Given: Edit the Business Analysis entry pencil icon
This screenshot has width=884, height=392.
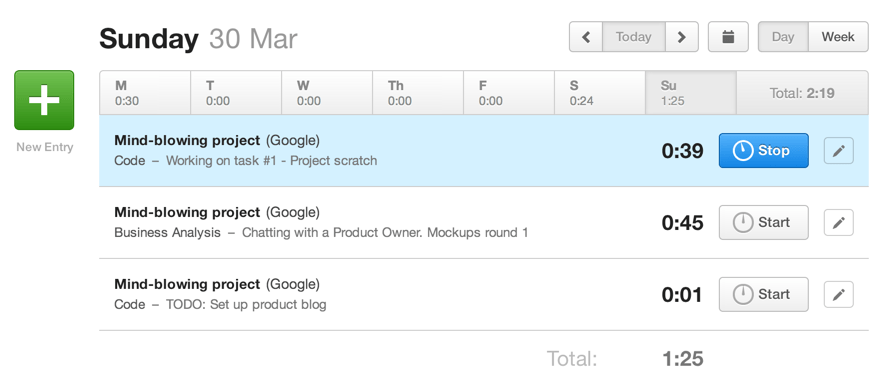Looking at the screenshot, I should (x=838, y=223).
